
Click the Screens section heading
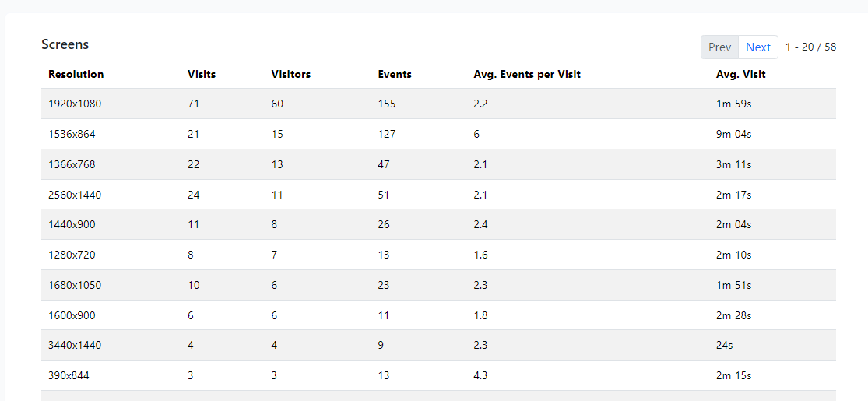[x=65, y=44]
